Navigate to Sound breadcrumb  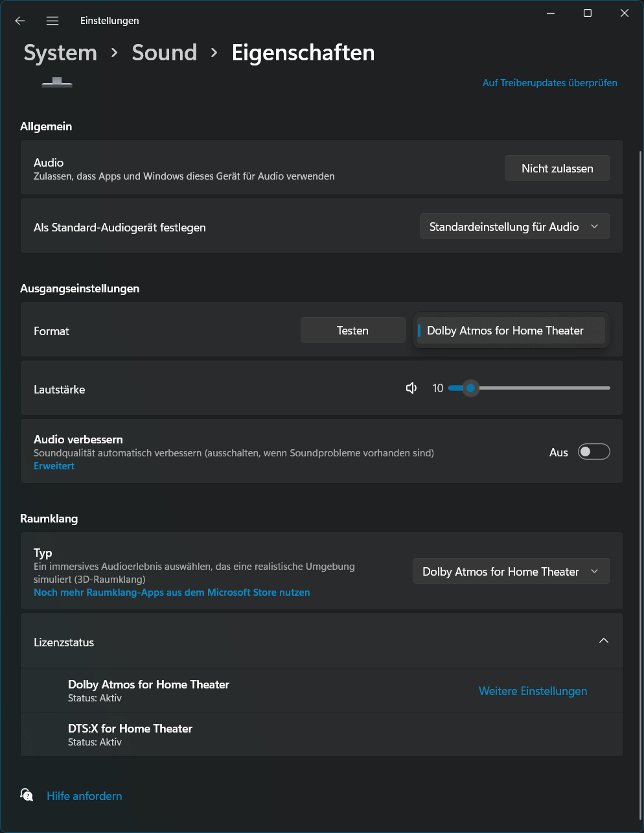[x=164, y=53]
